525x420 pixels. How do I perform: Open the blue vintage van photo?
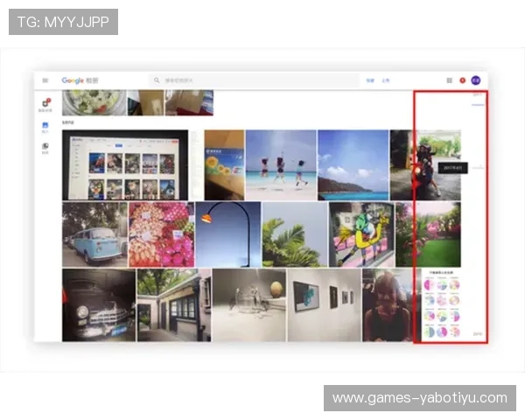tap(94, 234)
